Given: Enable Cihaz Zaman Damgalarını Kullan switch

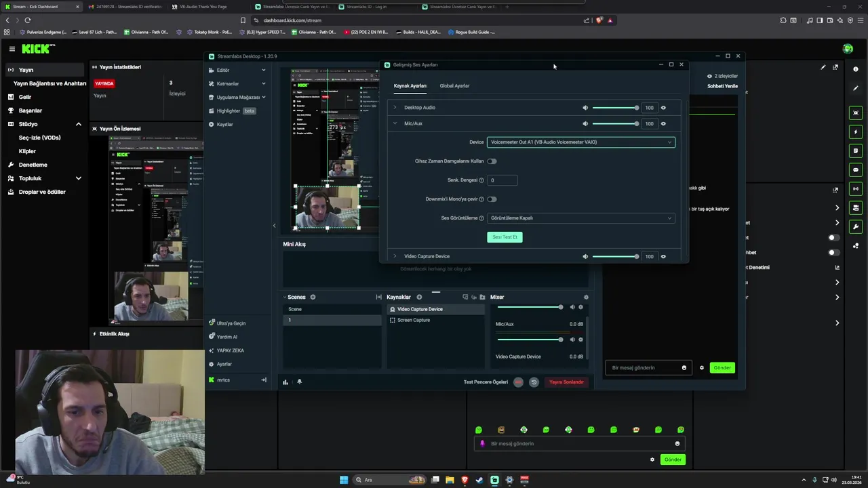Looking at the screenshot, I should tap(492, 161).
